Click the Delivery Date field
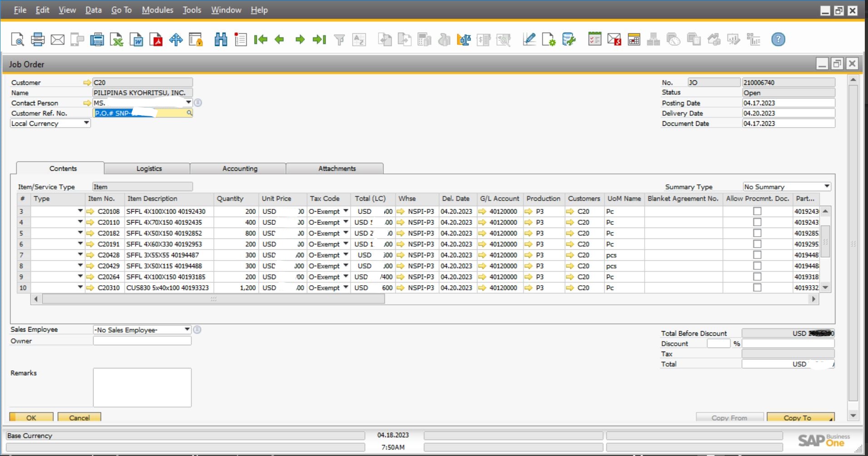Screen dimensions: 868x456 [788, 113]
